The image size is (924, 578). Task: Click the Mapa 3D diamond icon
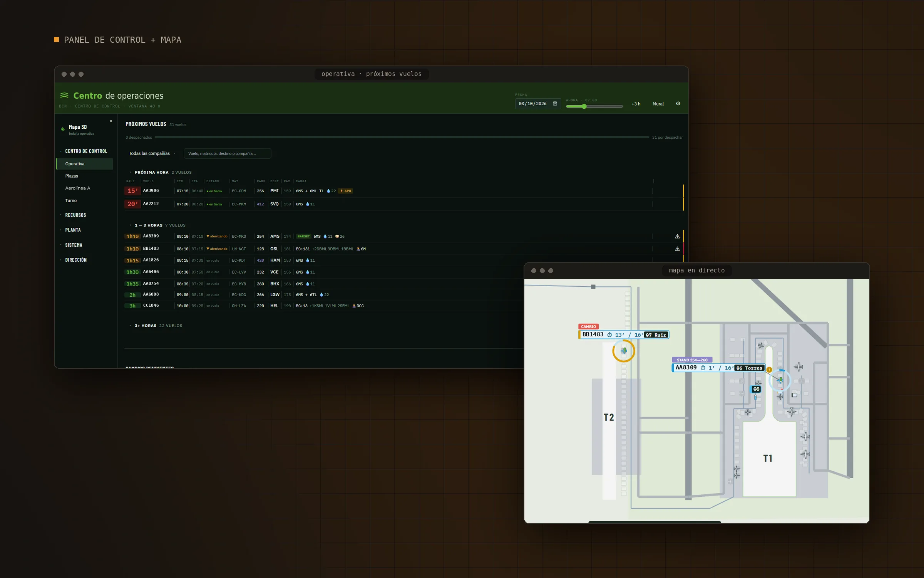(x=63, y=129)
